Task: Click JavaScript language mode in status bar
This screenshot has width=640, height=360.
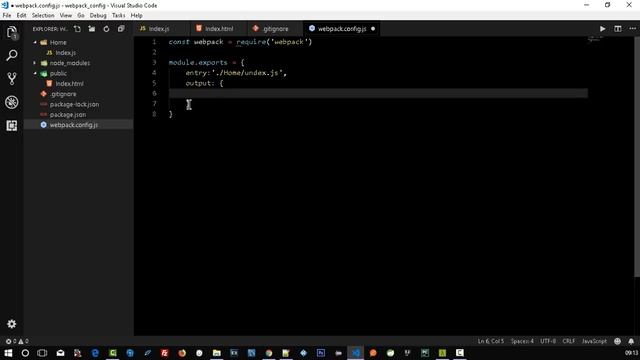Action: [594, 341]
